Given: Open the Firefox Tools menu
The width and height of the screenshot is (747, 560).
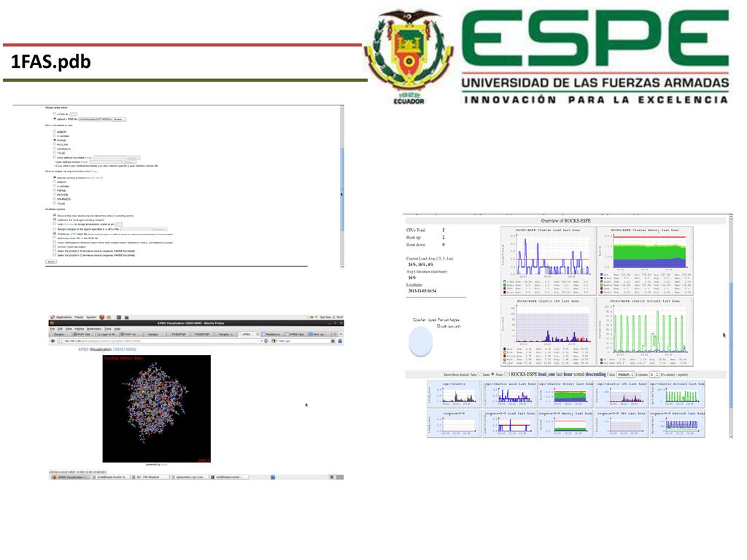Looking at the screenshot, I should pos(108,329).
